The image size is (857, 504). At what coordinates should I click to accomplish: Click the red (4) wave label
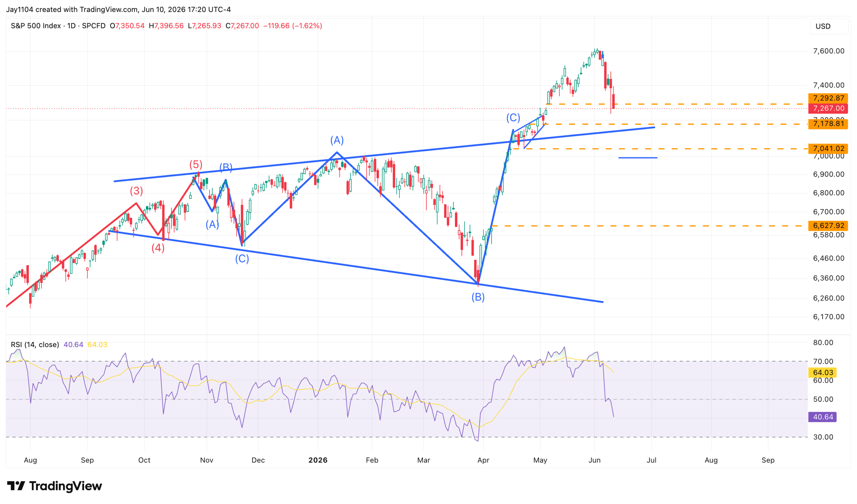(158, 248)
